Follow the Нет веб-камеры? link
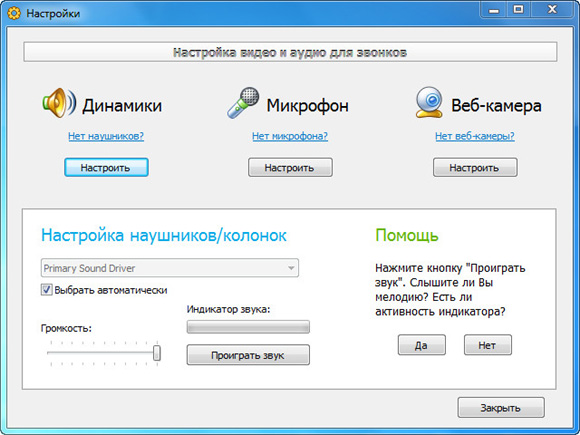580x435 pixels. (475, 136)
